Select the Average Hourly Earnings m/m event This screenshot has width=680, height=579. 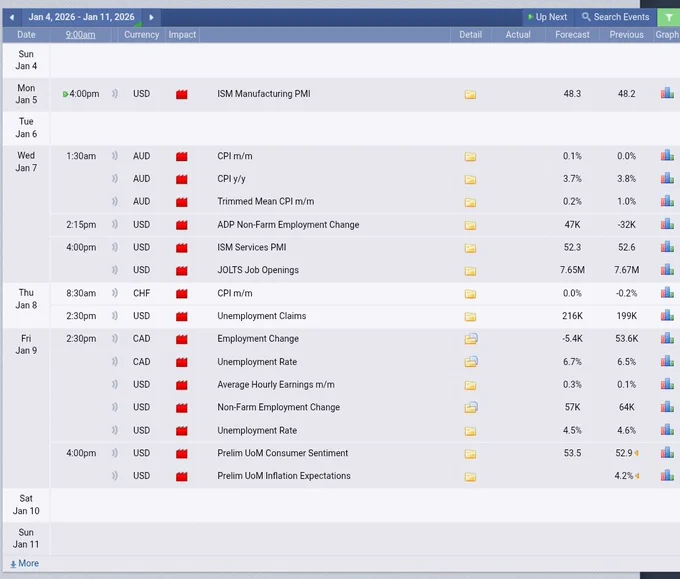coord(276,384)
